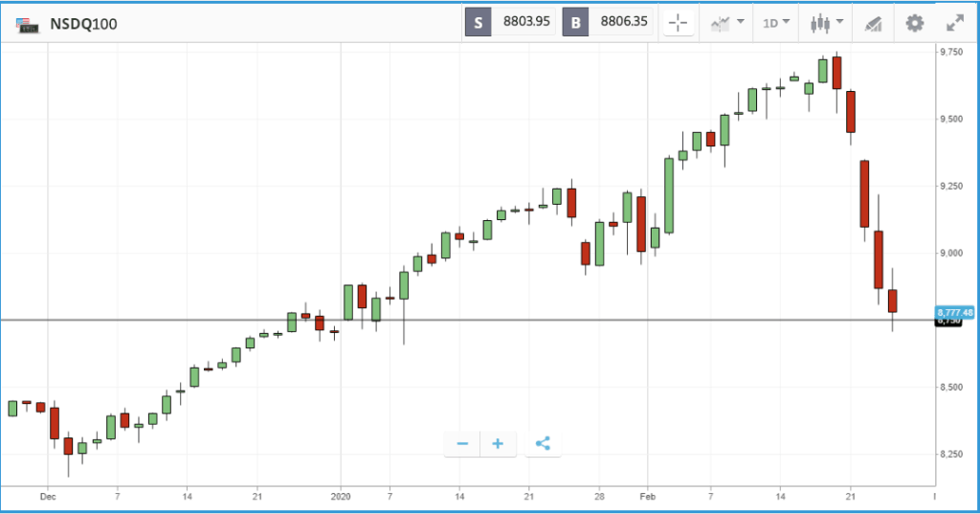Open the compare instruments chart icon
Image resolution: width=980 pixels, height=514 pixels.
pos(720,24)
